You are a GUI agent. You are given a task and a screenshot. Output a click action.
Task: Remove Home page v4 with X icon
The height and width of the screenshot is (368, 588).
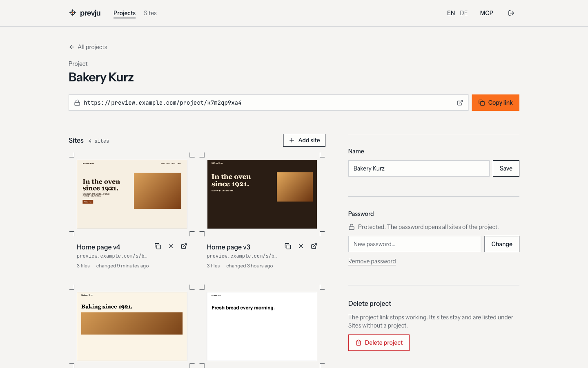click(171, 246)
